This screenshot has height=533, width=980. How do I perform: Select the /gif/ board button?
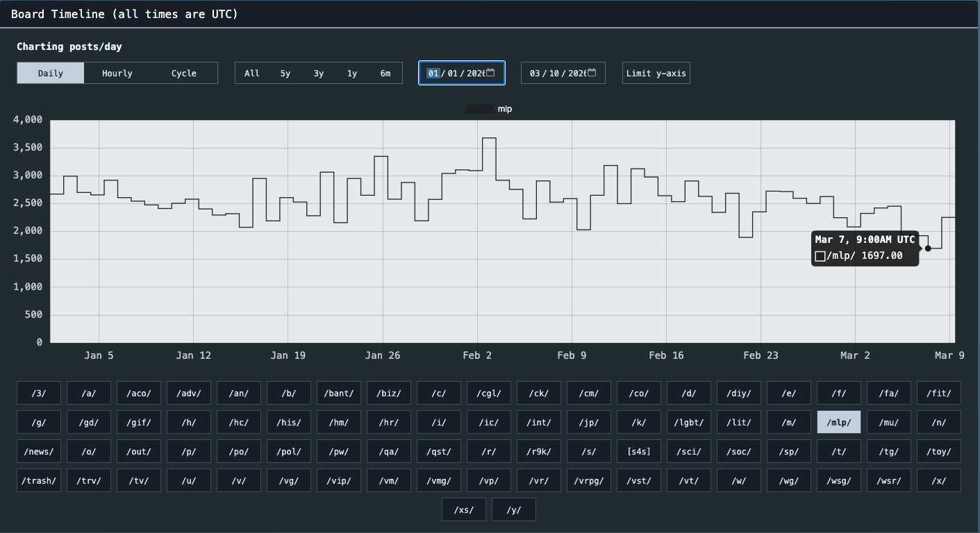click(139, 422)
